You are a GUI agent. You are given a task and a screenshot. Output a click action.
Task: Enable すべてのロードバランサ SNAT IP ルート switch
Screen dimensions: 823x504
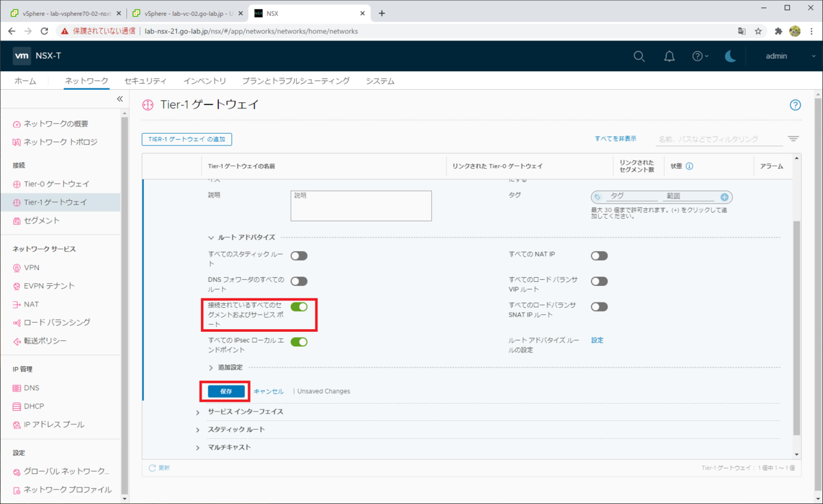[599, 307]
